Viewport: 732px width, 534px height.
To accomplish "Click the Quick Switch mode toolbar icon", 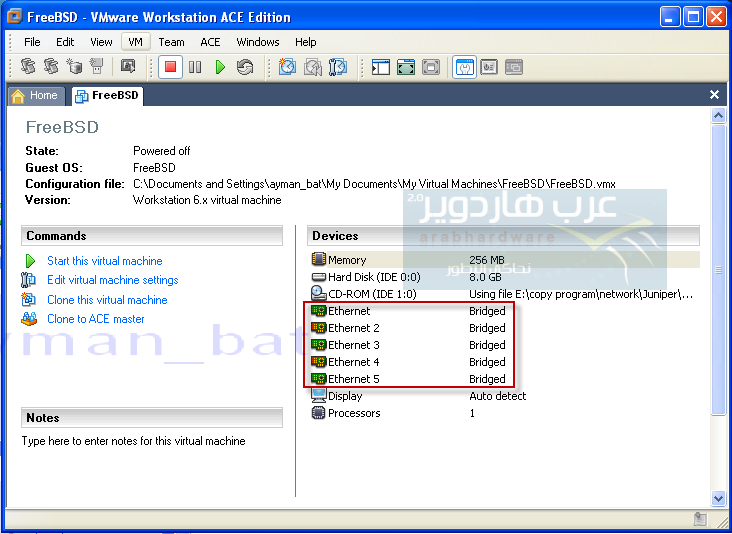I will pyautogui.click(x=406, y=67).
